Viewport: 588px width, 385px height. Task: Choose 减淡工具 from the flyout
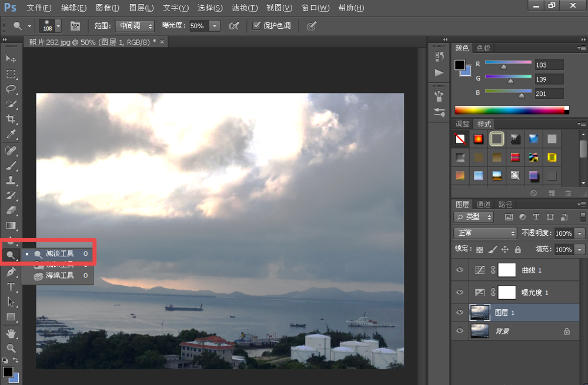(60, 253)
